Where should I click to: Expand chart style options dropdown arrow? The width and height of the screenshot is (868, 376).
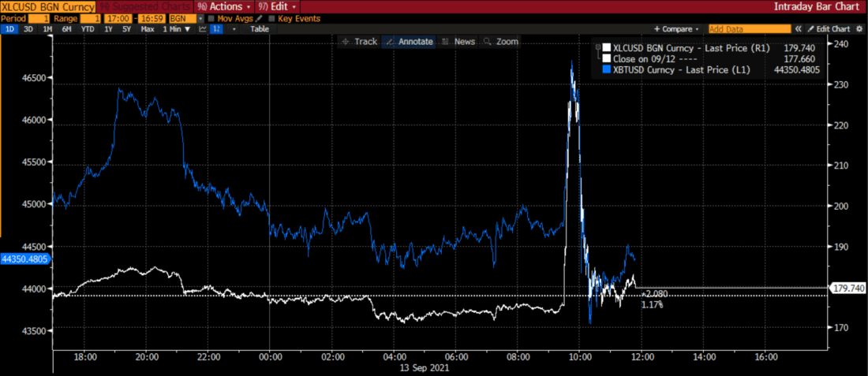pos(234,28)
